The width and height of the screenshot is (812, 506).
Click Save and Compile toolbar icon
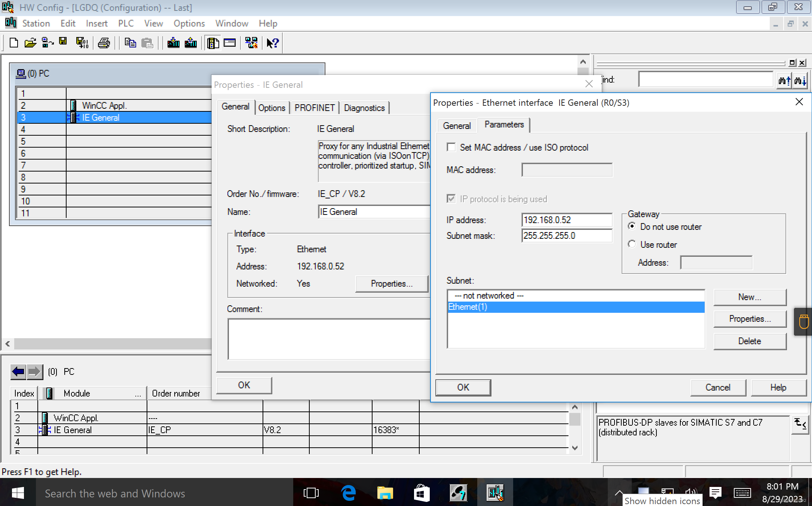tap(82, 43)
